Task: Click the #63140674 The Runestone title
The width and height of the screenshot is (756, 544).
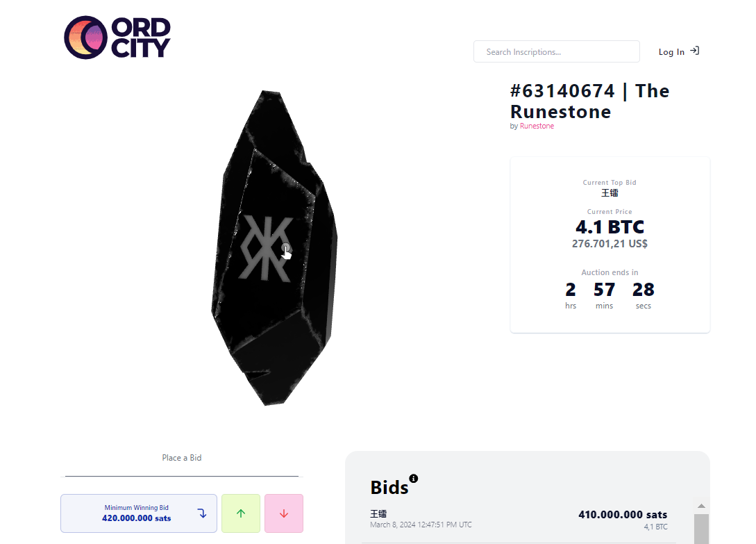Action: (x=589, y=101)
